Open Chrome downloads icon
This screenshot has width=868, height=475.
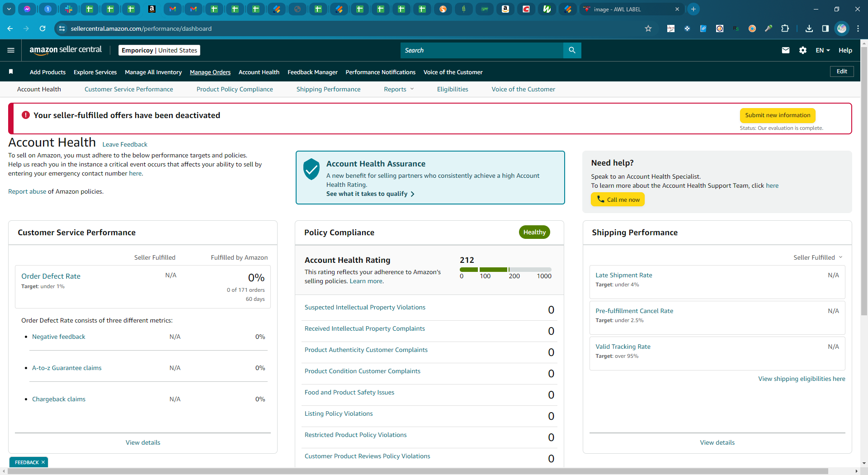[x=809, y=28]
